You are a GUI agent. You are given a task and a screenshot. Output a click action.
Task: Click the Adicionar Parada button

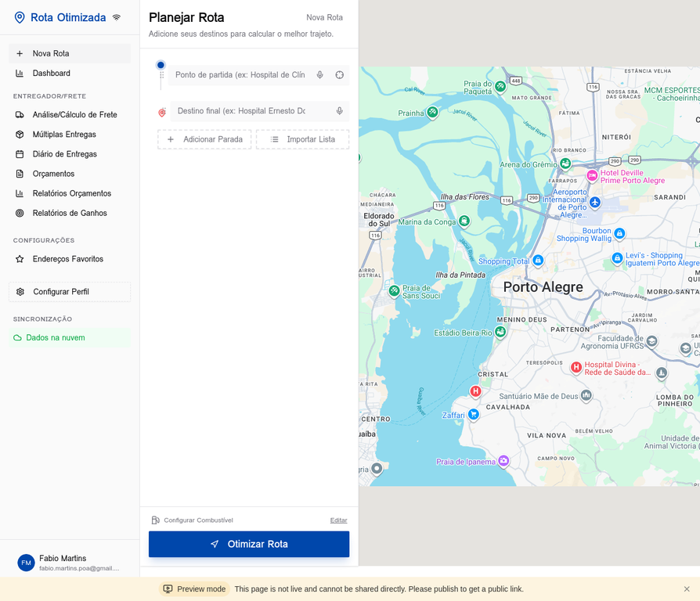click(204, 139)
